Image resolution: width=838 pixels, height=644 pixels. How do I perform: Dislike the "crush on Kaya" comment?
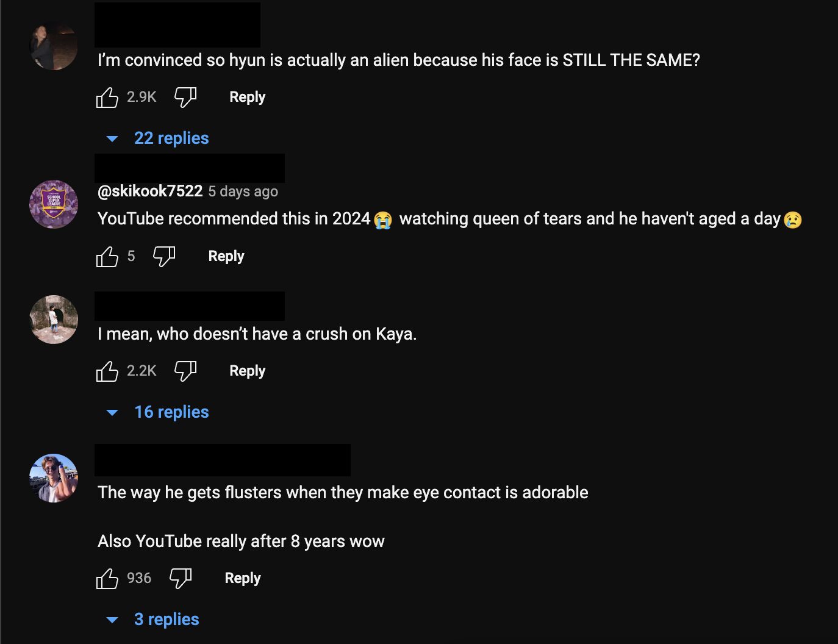click(x=185, y=371)
